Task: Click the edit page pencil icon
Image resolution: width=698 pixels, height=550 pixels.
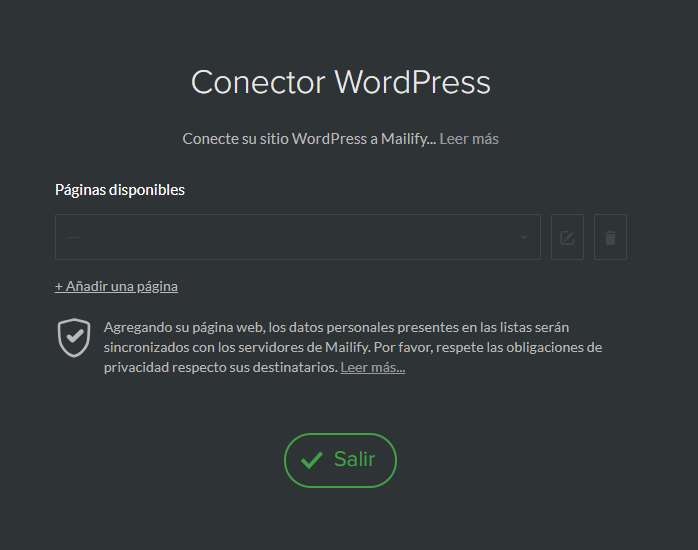Action: coord(567,237)
